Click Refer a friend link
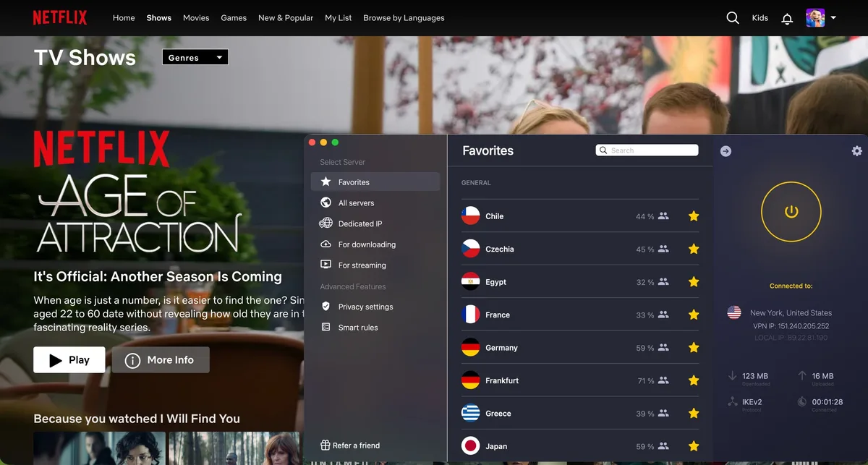The width and height of the screenshot is (868, 465). point(350,445)
